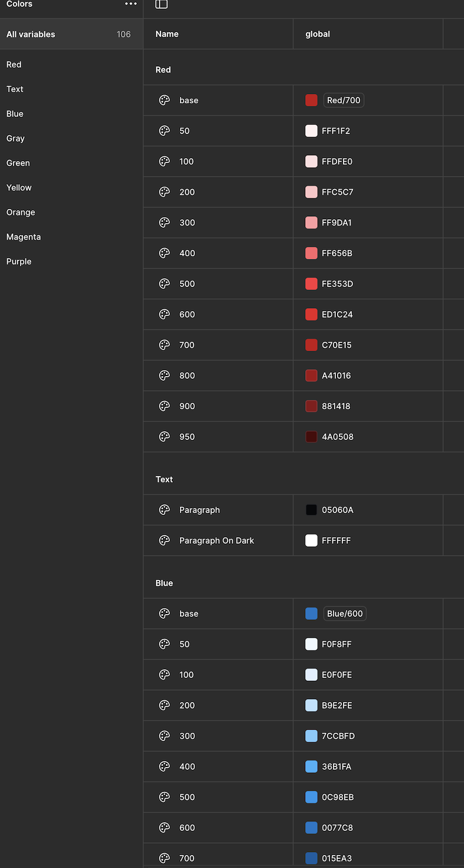Click the global mode column header

click(318, 34)
